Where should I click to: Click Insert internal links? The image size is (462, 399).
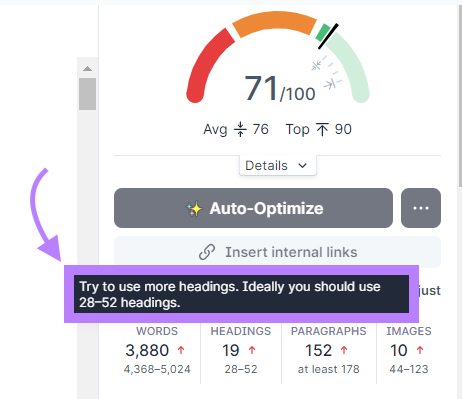[x=277, y=252]
